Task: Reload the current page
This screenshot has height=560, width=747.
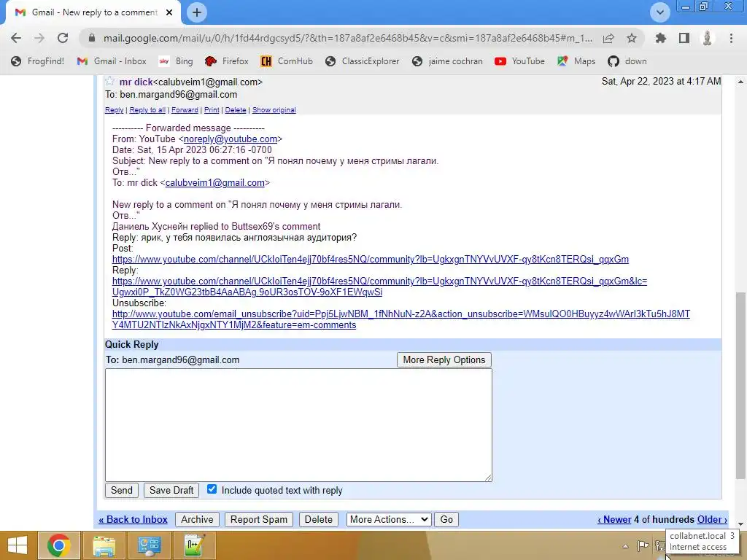Action: (x=63, y=38)
